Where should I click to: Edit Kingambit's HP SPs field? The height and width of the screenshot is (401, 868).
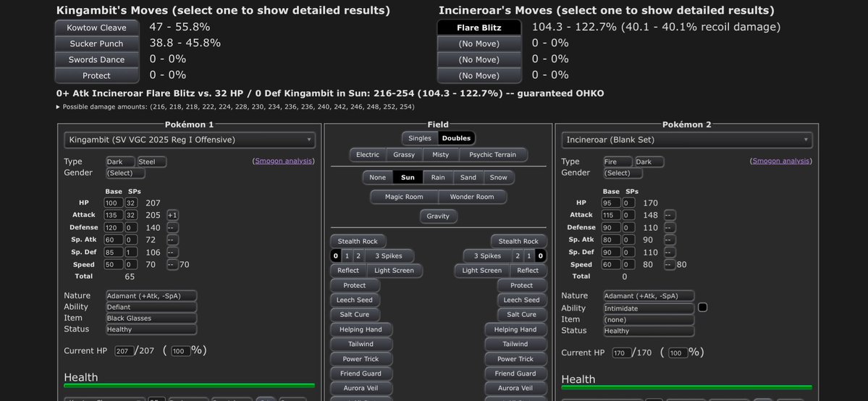(130, 203)
